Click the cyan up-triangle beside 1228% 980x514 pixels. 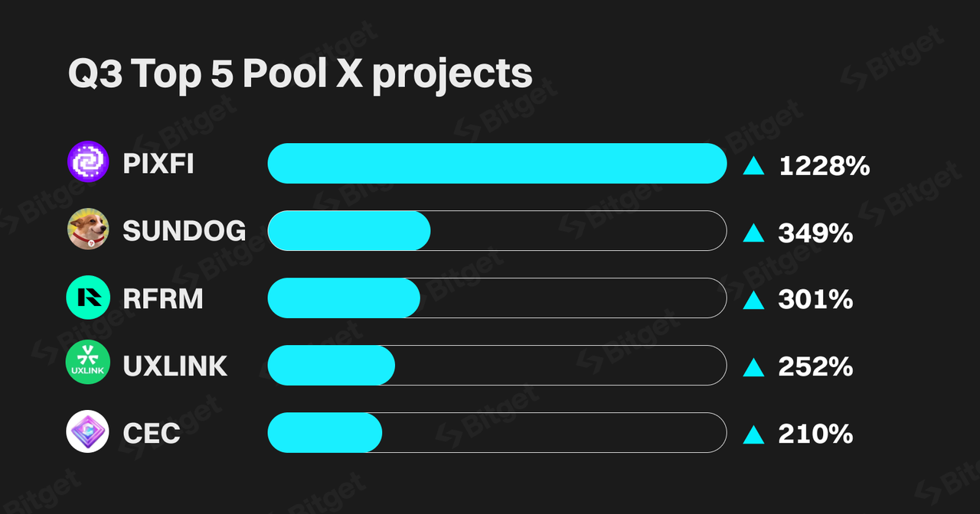pos(753,166)
